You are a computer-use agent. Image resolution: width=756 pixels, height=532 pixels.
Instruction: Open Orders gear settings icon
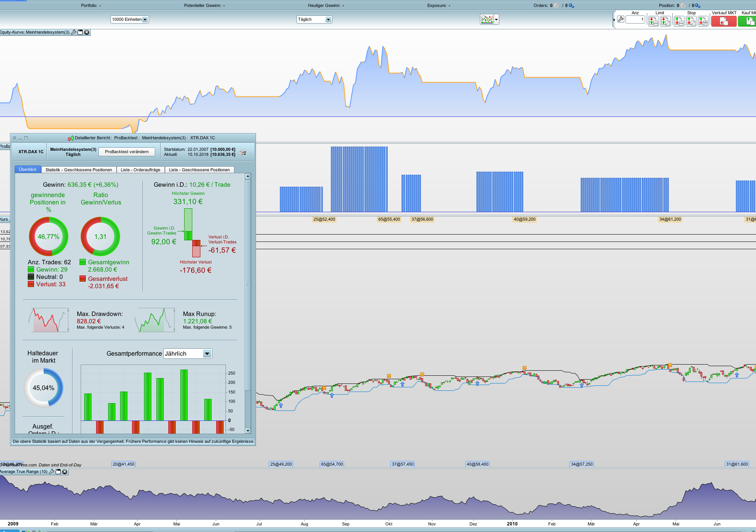pyautogui.click(x=571, y=5)
